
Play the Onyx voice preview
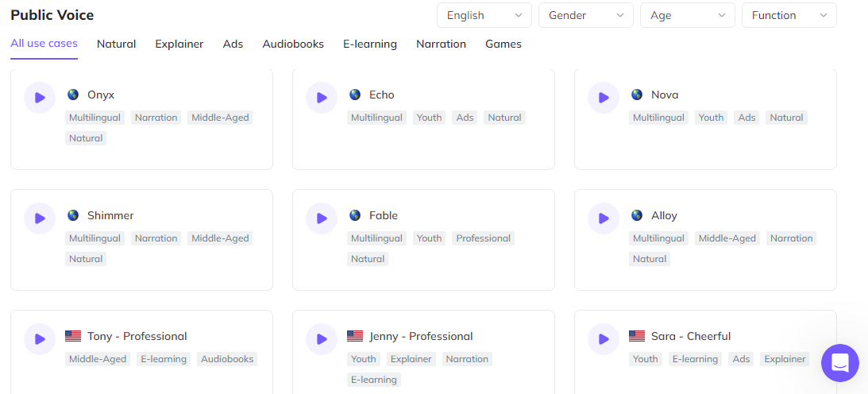tap(39, 98)
